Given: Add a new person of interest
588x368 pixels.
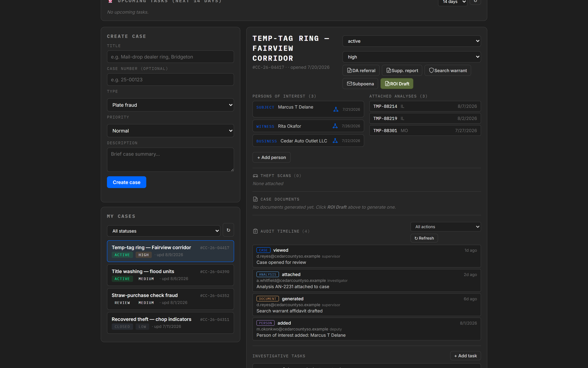Looking at the screenshot, I should coord(272,158).
